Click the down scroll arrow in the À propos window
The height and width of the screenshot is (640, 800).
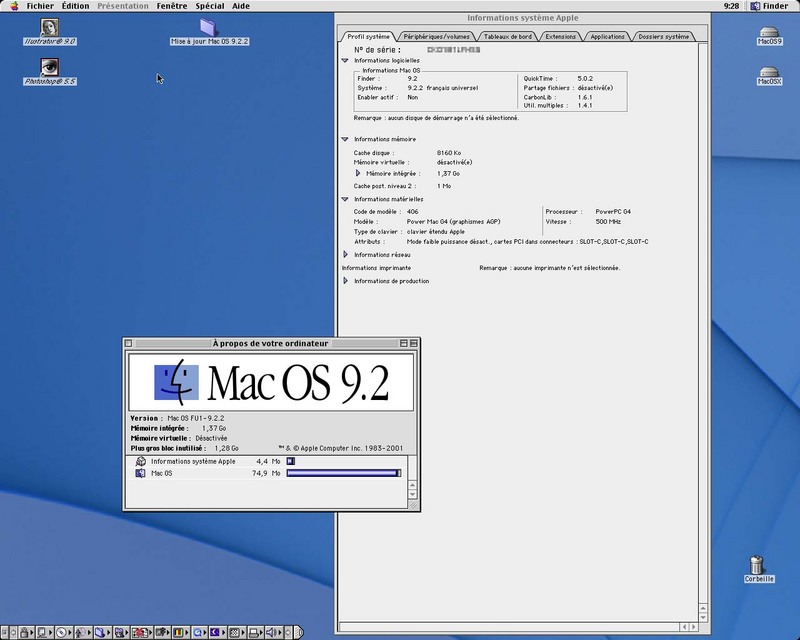click(413, 494)
